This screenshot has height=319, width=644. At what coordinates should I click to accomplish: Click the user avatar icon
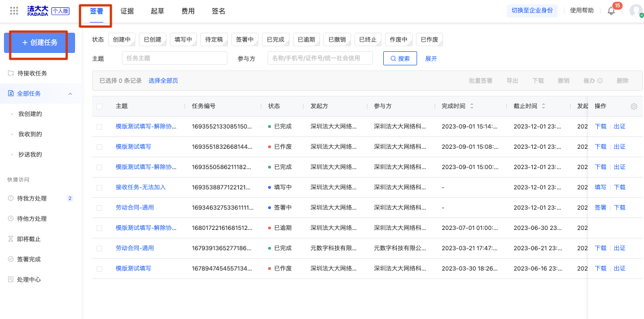click(x=636, y=11)
